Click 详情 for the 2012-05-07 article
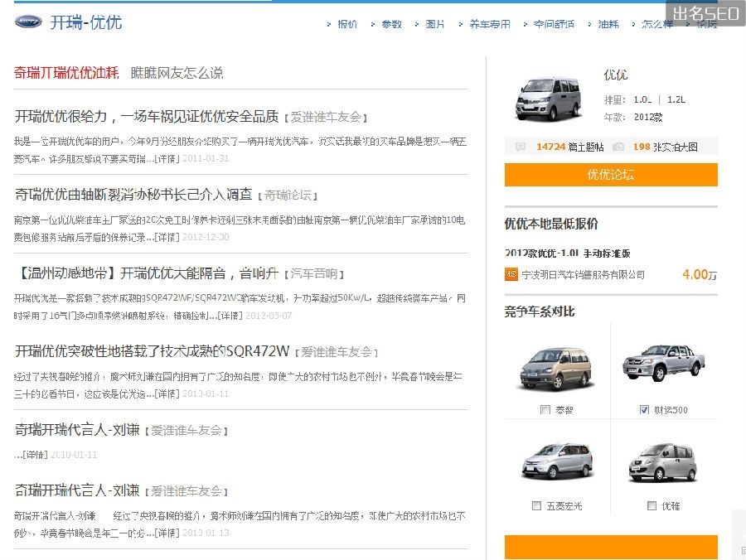Viewport: 746px width, 560px height. 230,315
